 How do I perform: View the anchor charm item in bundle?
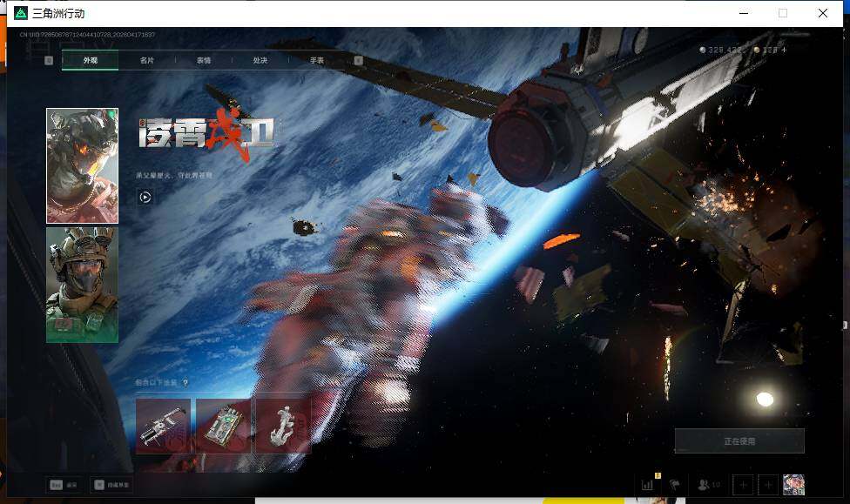coord(282,426)
